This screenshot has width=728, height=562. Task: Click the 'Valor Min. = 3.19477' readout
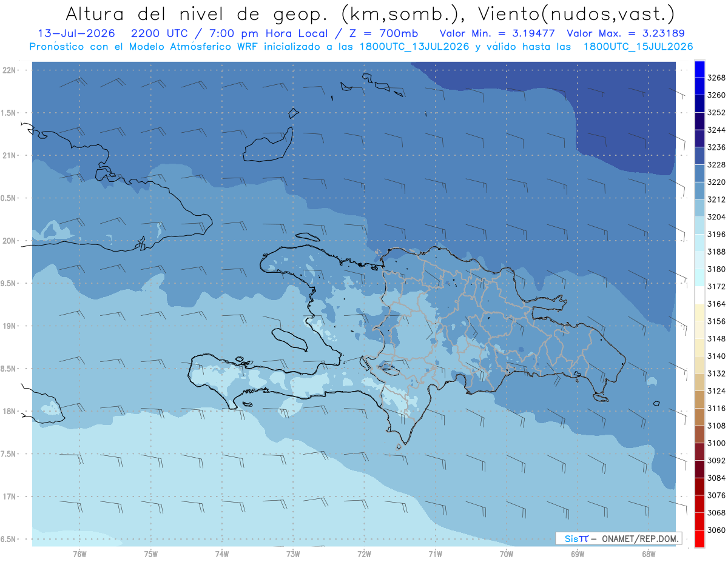(497, 33)
